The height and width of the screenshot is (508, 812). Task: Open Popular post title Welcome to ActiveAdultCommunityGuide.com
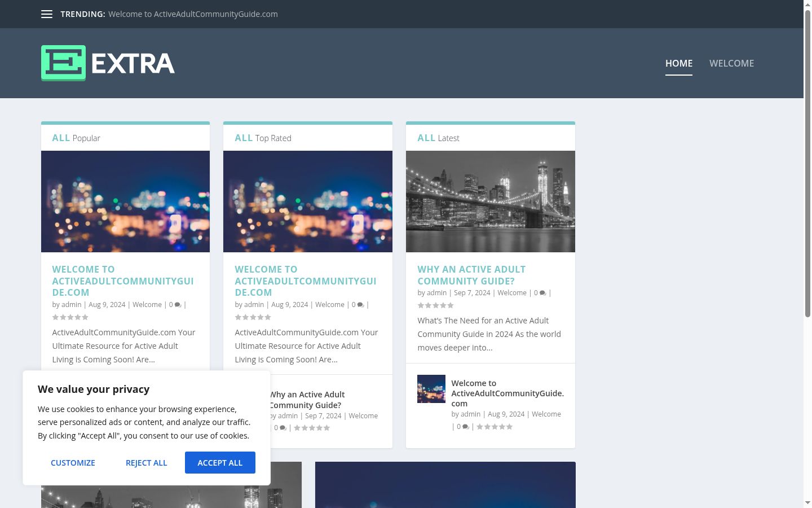click(123, 281)
